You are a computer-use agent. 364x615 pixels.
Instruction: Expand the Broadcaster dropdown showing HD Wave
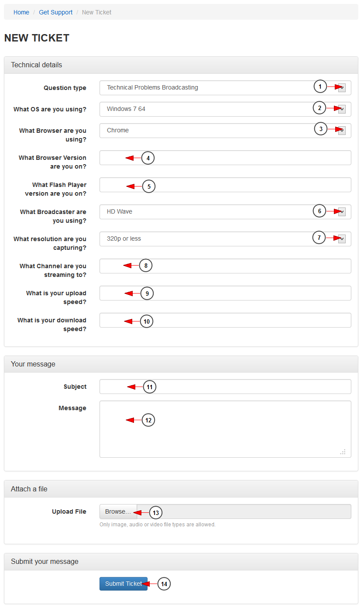(225, 212)
